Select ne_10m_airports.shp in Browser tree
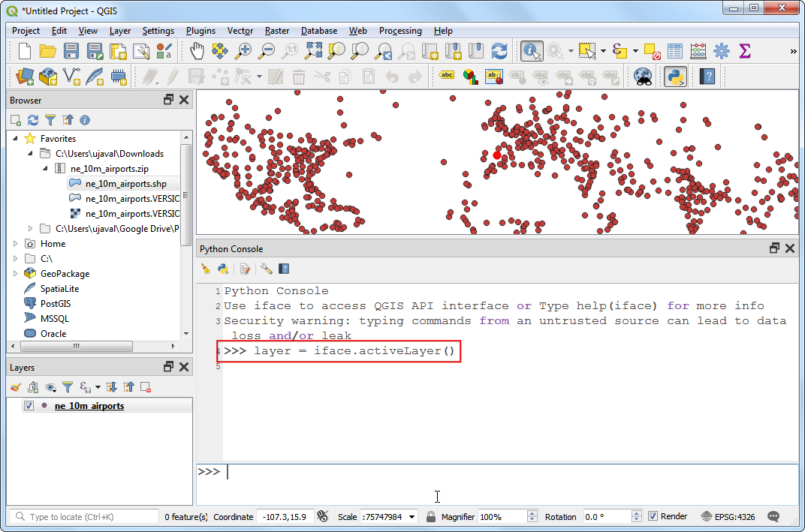The height and width of the screenshot is (532, 805). [x=125, y=184]
